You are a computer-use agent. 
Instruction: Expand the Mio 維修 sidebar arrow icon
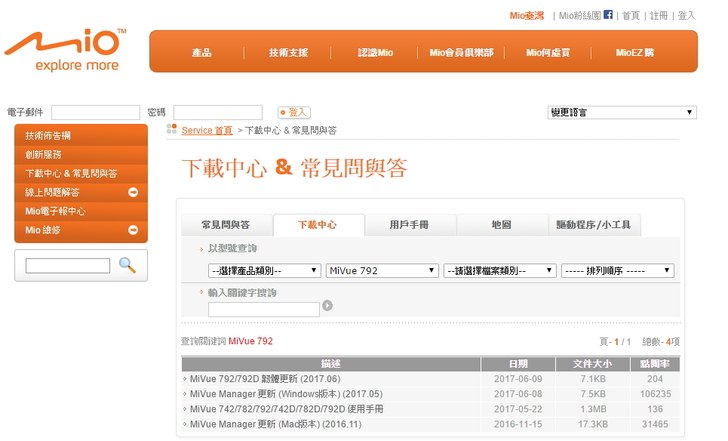(x=133, y=230)
